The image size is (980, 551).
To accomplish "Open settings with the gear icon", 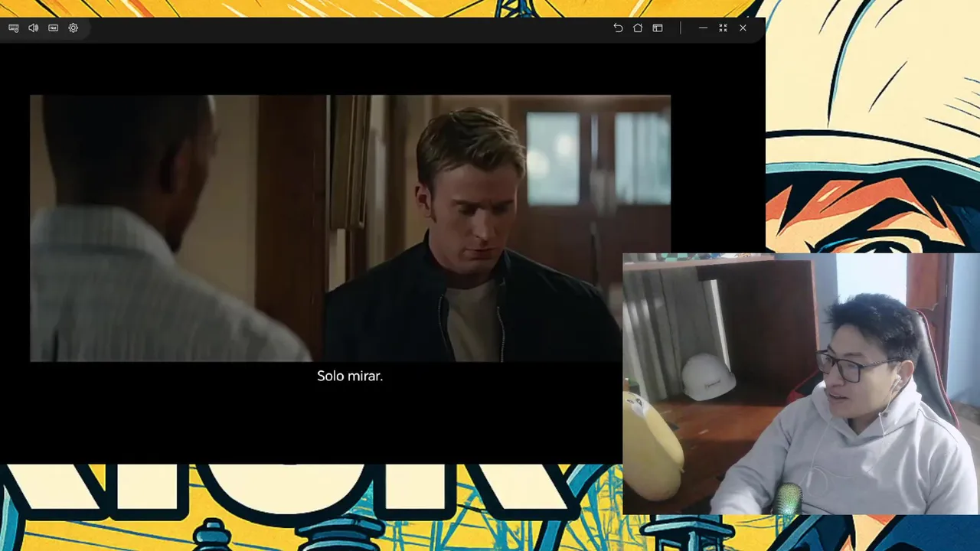I will click(73, 28).
